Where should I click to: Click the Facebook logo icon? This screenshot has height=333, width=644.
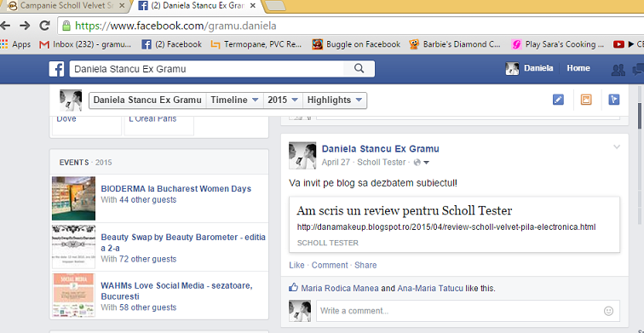pyautogui.click(x=56, y=69)
